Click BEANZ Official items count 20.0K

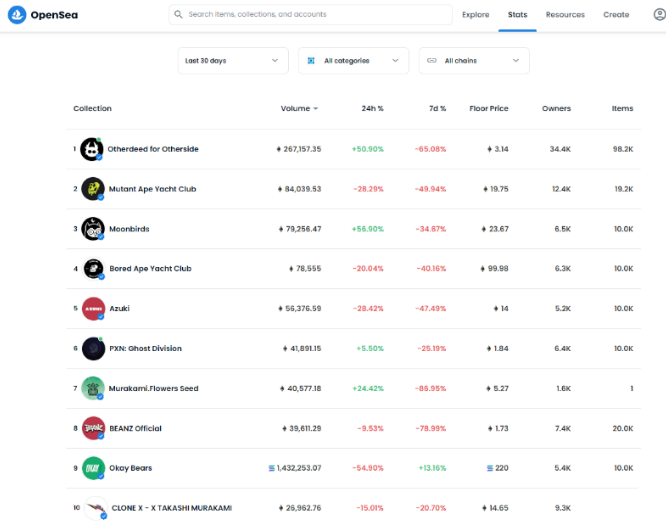point(623,428)
